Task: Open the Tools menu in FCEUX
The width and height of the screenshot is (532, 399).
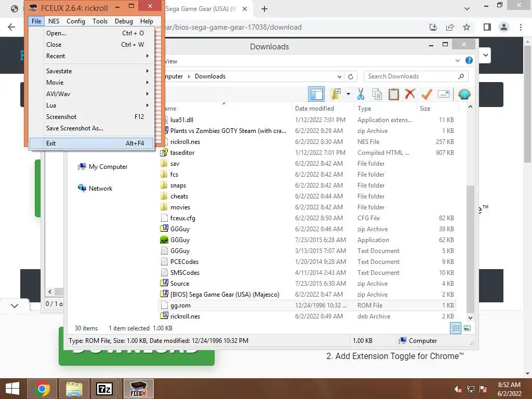Action: coord(100,21)
